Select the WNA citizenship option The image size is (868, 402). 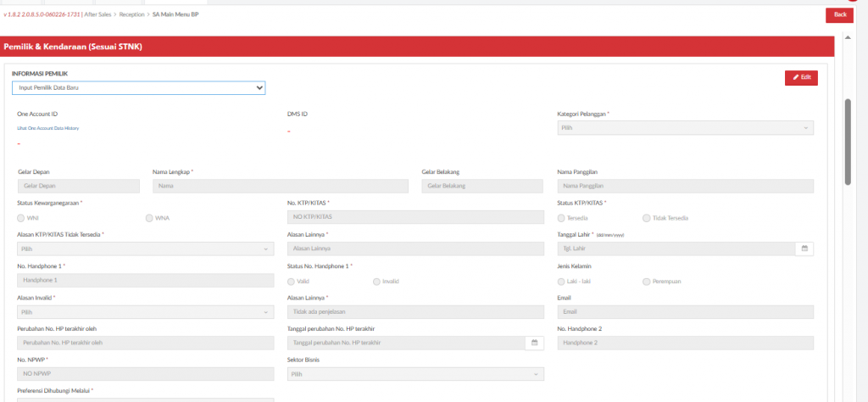[150, 218]
